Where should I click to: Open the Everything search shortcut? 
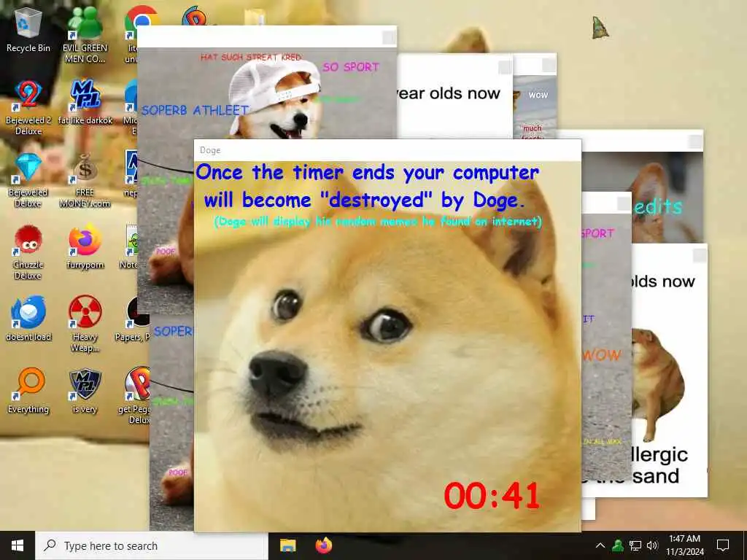tap(28, 392)
